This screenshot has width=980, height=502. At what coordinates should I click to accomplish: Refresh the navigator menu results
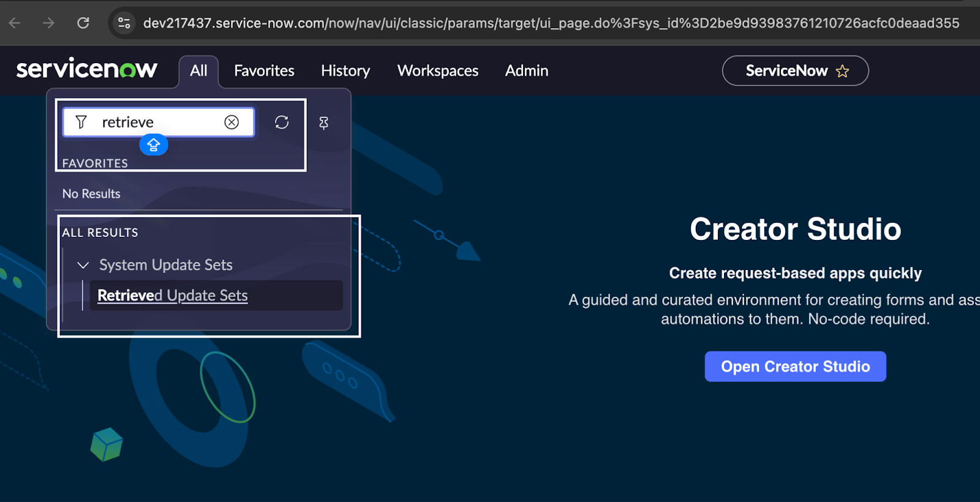coord(282,122)
